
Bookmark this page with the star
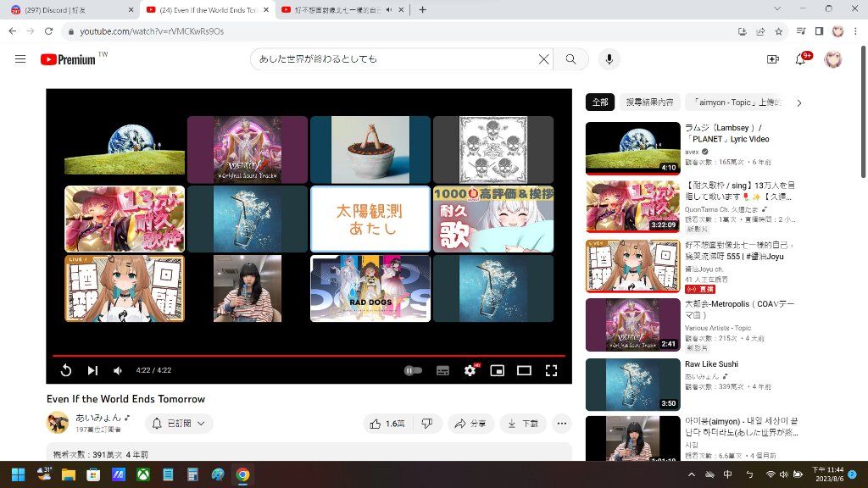click(779, 31)
